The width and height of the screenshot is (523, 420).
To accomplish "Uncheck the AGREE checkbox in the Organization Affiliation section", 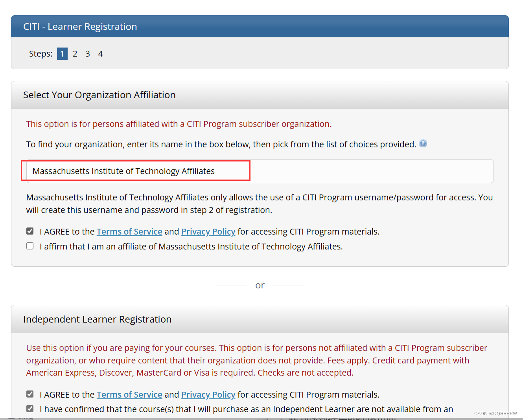I will point(30,231).
